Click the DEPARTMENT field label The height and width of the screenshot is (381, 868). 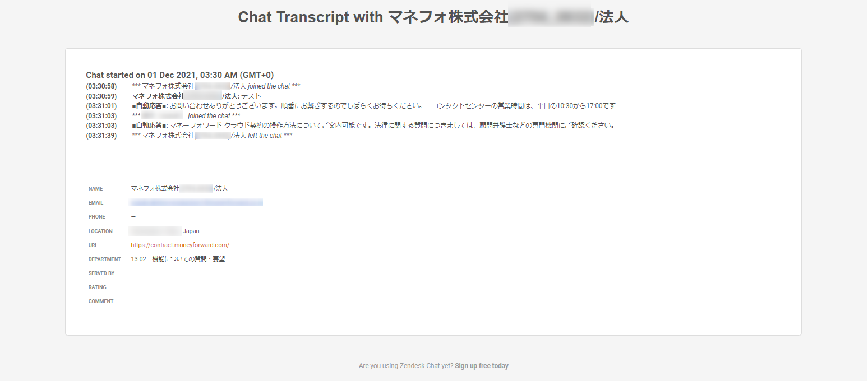tap(105, 259)
